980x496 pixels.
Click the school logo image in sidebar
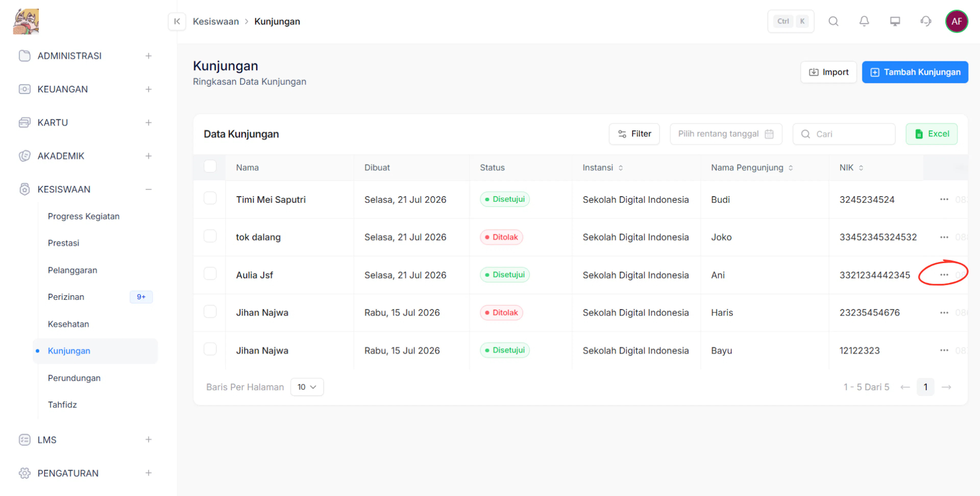(26, 21)
